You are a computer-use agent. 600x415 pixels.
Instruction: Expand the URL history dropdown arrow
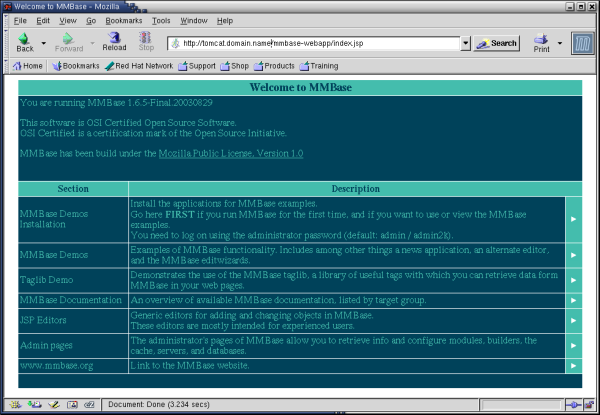[x=465, y=44]
